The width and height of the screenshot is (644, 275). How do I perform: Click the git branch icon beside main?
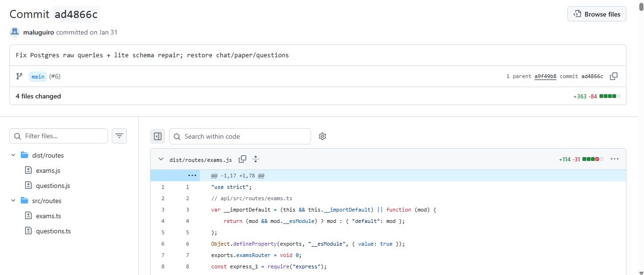[x=19, y=76]
